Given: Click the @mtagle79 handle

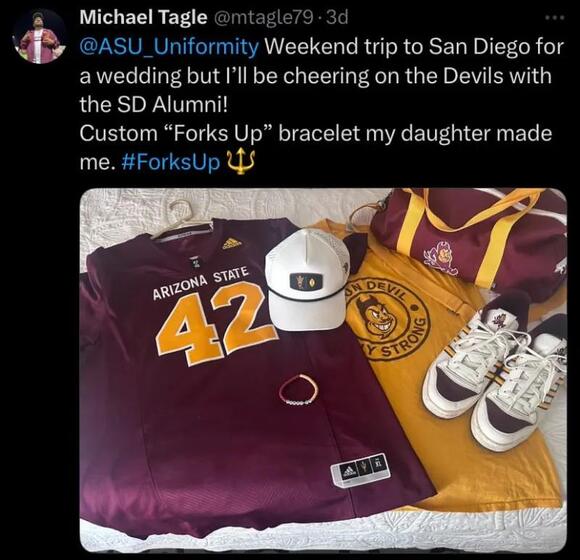Looking at the screenshot, I should pyautogui.click(x=262, y=17).
